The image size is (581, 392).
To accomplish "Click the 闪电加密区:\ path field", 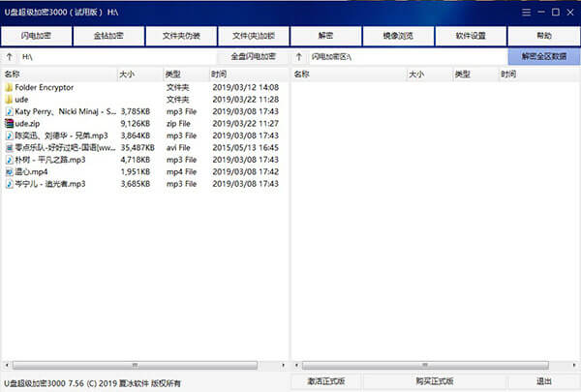I will click(x=408, y=57).
